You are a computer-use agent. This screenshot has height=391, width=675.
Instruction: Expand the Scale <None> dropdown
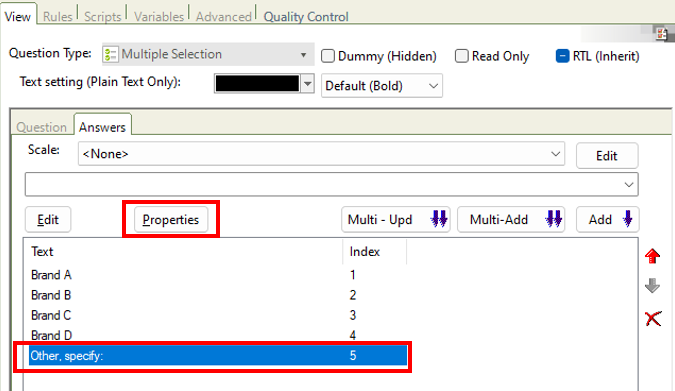321,154
